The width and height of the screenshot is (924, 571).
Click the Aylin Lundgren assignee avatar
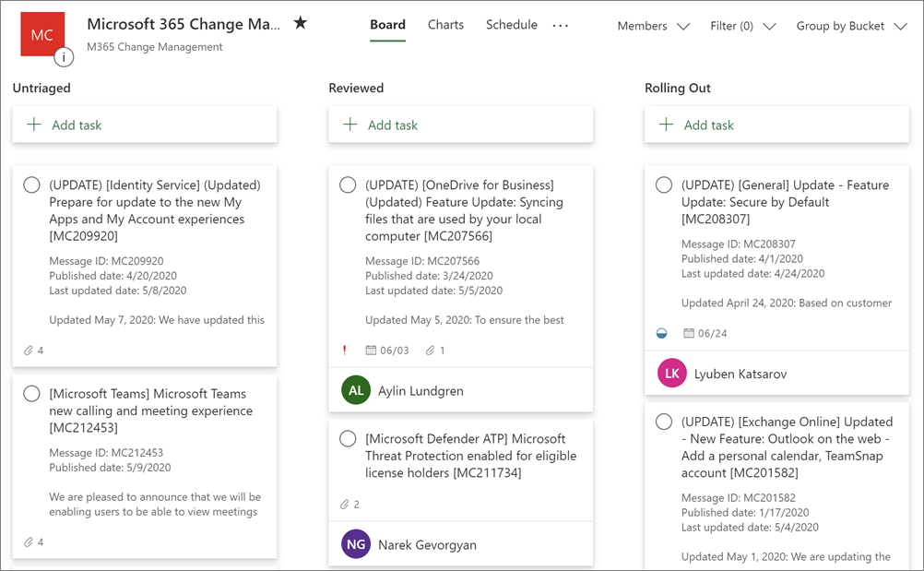click(356, 391)
